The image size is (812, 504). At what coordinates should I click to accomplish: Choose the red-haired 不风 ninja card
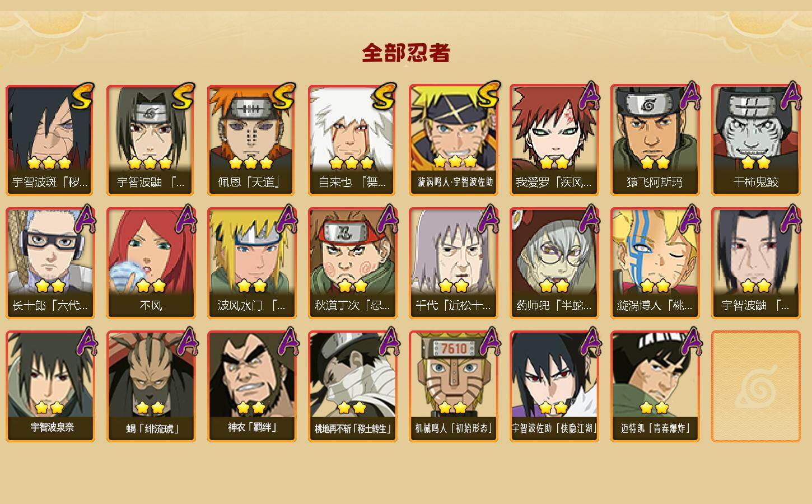pos(151,263)
